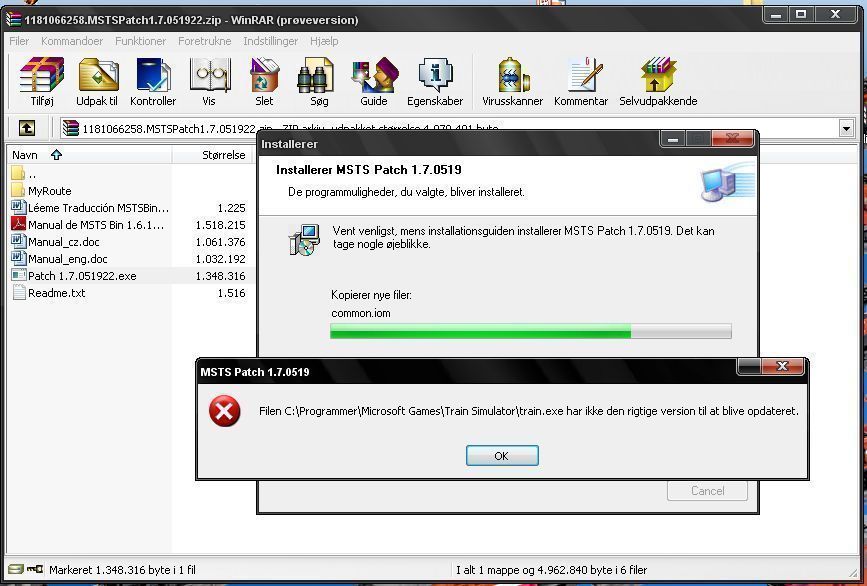Click the size value 1.032.192
The image size is (867, 586).
click(220, 259)
